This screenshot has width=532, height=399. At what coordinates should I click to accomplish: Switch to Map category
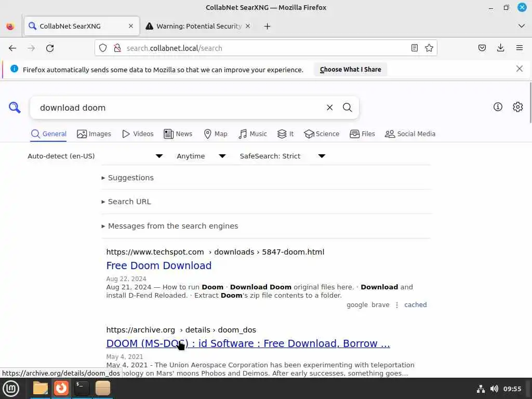(x=216, y=134)
